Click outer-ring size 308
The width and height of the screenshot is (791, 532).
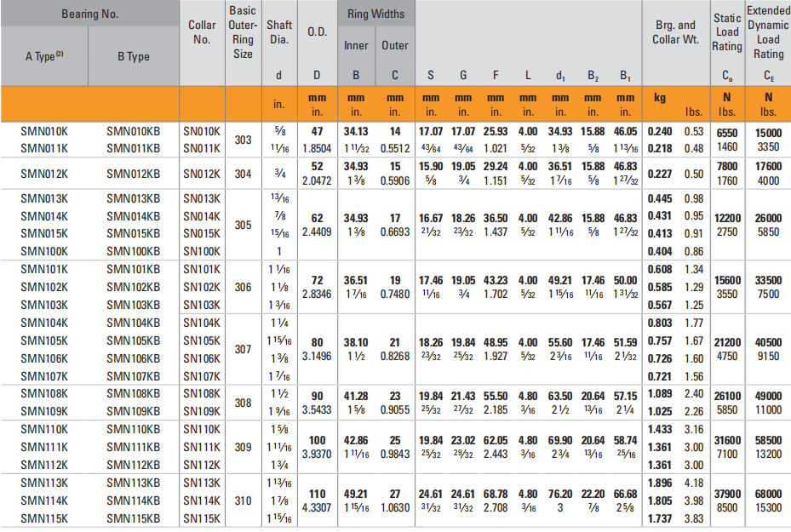pyautogui.click(x=243, y=403)
